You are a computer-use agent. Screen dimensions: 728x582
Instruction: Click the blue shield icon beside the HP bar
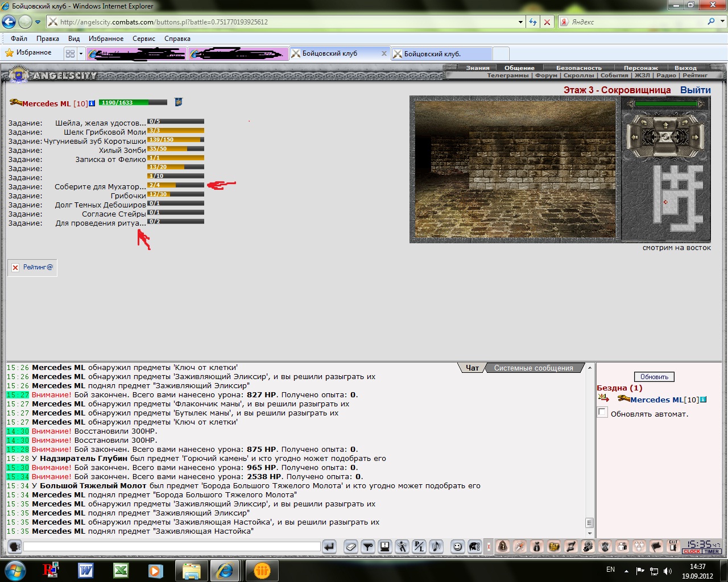pyautogui.click(x=178, y=102)
